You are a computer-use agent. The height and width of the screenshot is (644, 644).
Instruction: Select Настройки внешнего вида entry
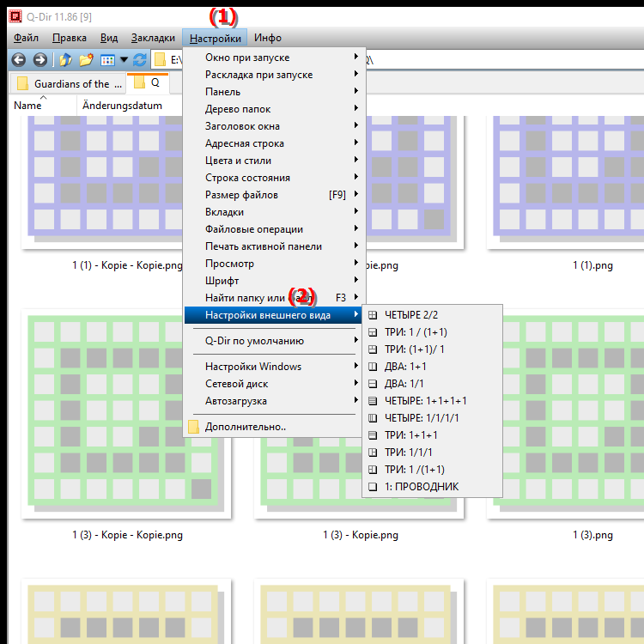273,315
